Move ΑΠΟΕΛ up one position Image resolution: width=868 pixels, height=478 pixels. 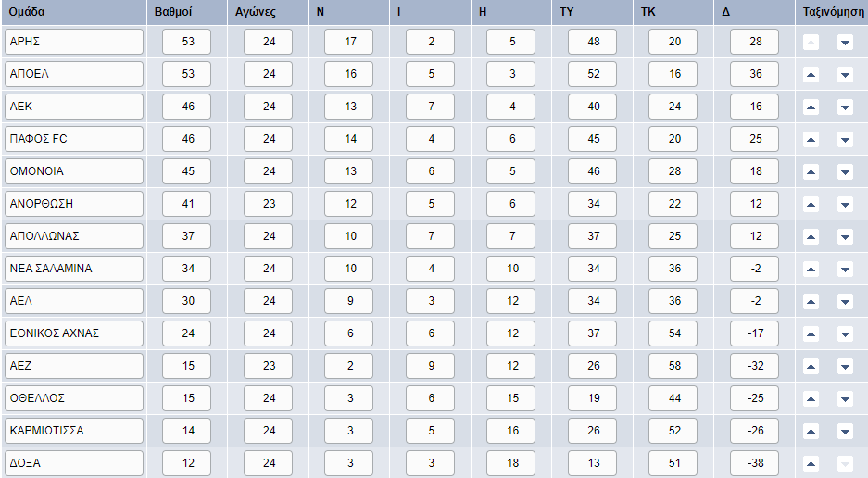pos(811,74)
